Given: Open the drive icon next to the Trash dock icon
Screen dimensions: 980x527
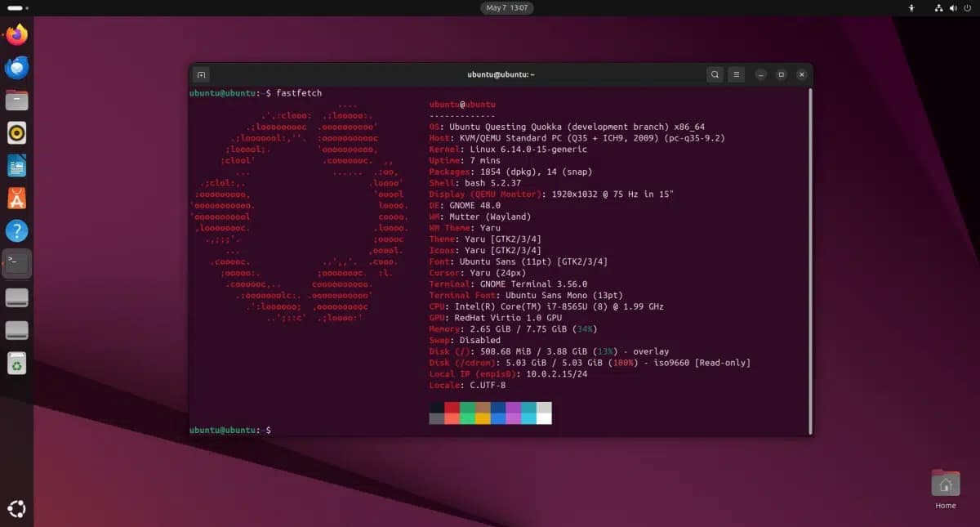Looking at the screenshot, I should coord(16,330).
